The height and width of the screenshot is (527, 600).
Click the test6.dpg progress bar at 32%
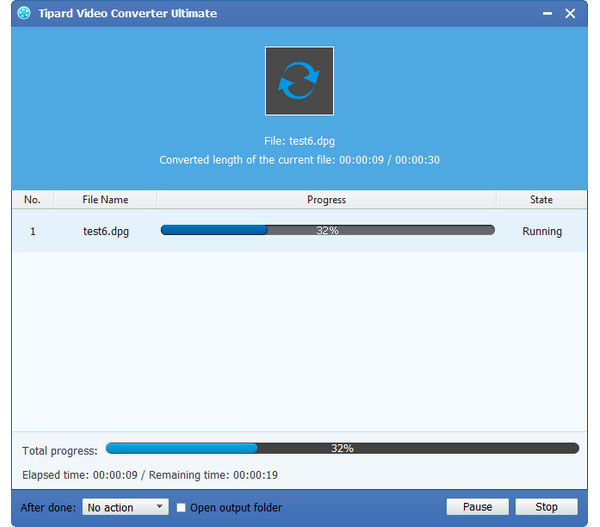pos(328,230)
